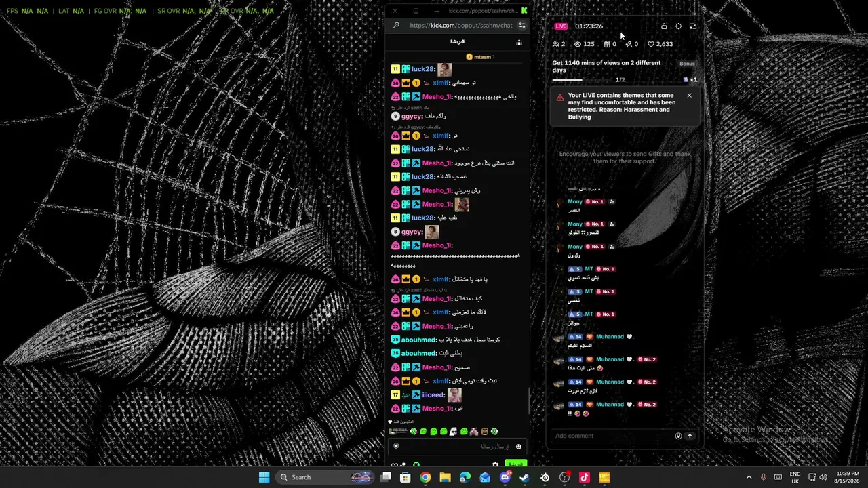This screenshot has width=868, height=488.
Task: Click the eye viewer count showing 125
Action: (x=584, y=44)
